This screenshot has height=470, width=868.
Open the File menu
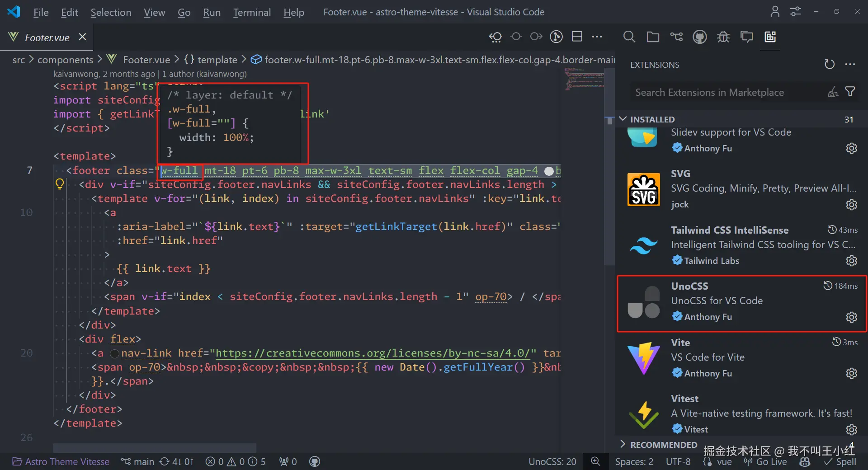click(41, 12)
